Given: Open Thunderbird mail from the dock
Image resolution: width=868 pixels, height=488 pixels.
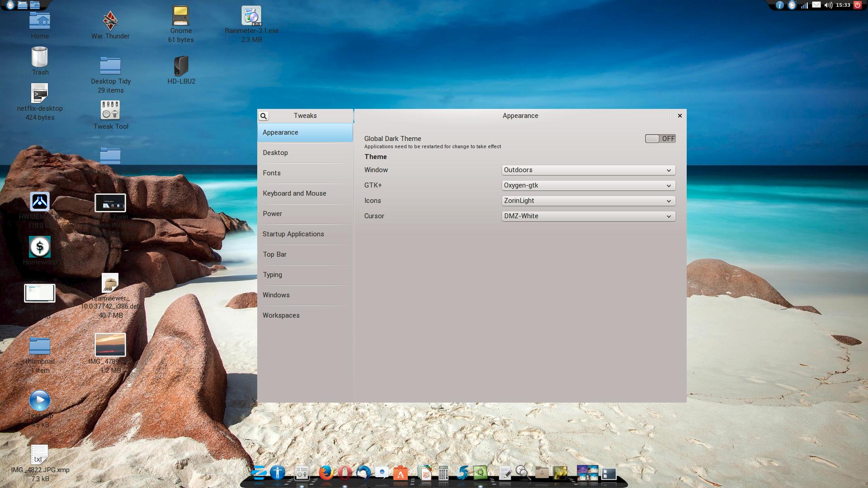Looking at the screenshot, I should coord(363,473).
